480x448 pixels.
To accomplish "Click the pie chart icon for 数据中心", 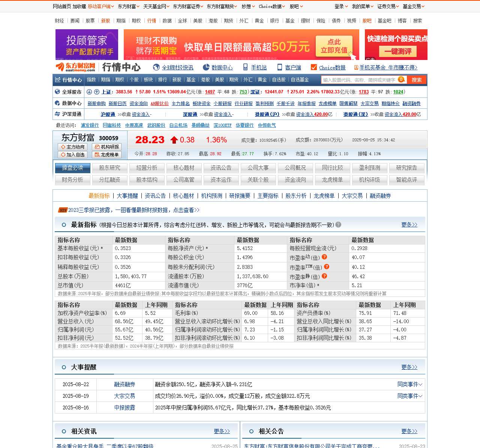I will tap(206, 67).
